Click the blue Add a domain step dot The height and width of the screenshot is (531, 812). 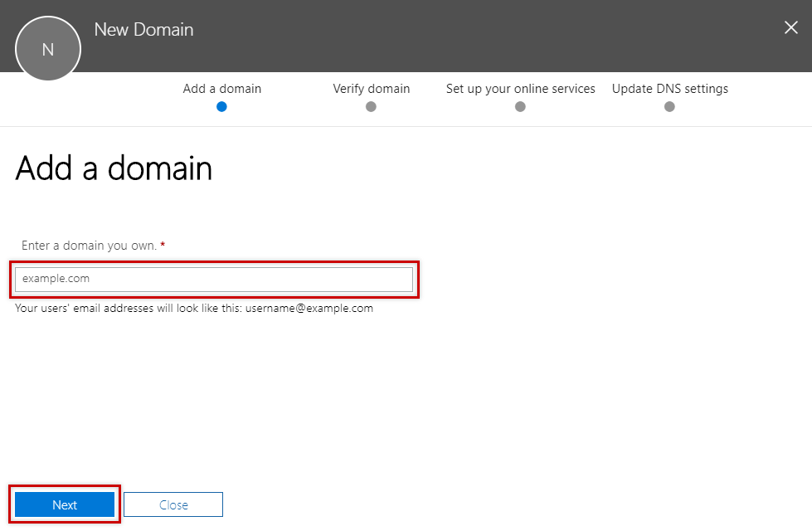(x=221, y=106)
